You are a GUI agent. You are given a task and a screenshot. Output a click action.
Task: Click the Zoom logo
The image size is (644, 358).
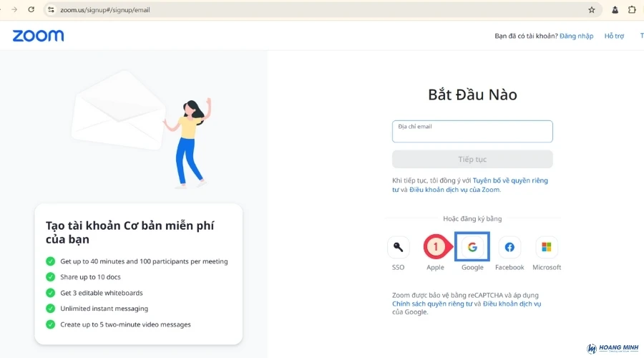click(38, 36)
